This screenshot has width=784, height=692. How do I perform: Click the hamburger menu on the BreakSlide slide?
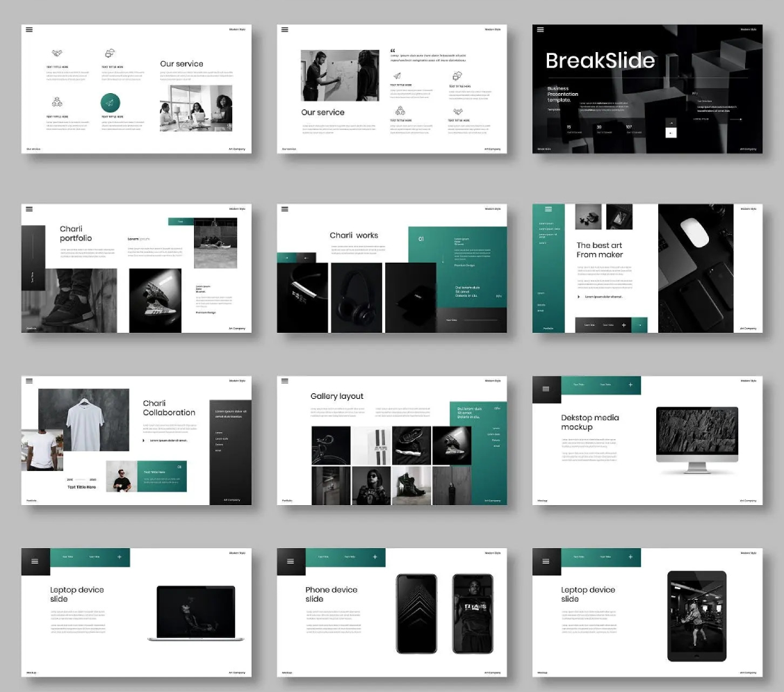540,30
